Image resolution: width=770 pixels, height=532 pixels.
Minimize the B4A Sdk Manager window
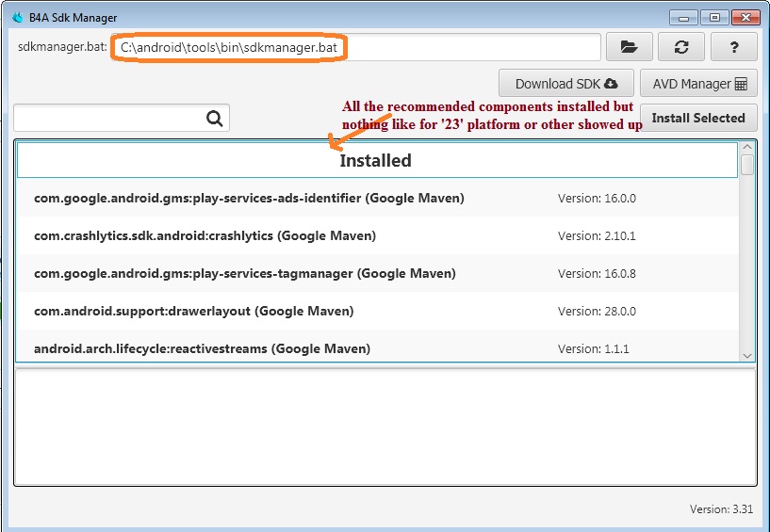click(683, 18)
